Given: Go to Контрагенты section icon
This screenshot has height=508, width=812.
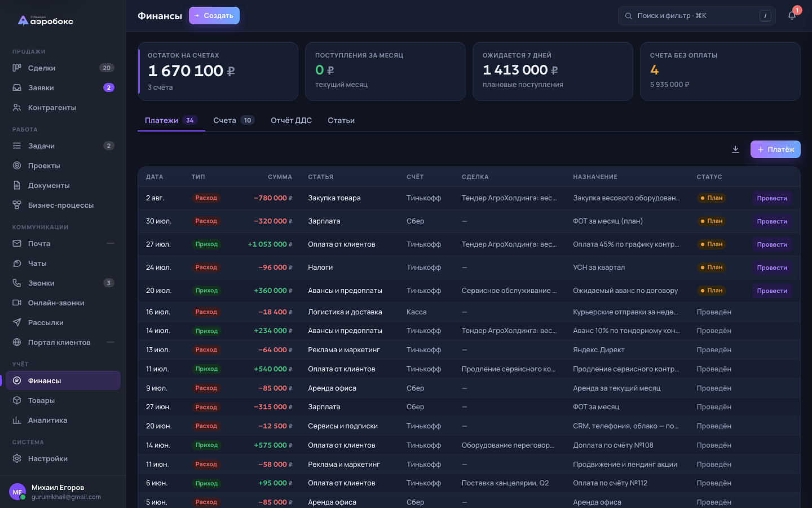Looking at the screenshot, I should click(17, 107).
